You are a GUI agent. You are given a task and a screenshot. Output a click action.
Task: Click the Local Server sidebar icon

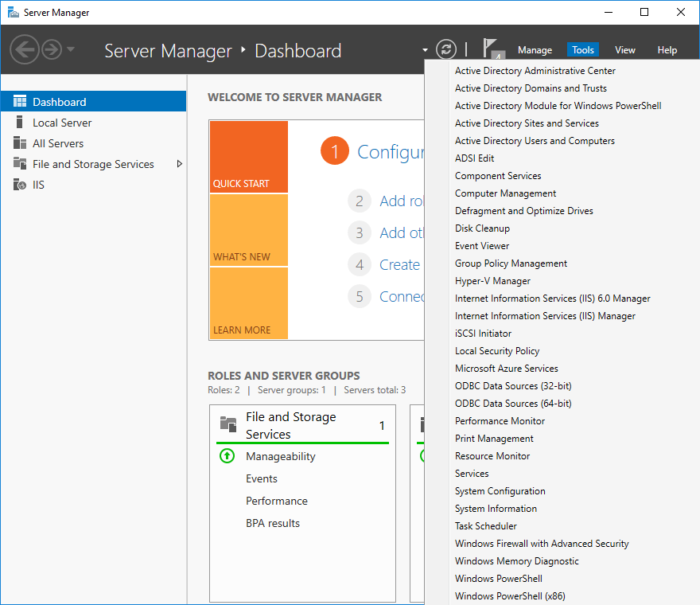19,122
